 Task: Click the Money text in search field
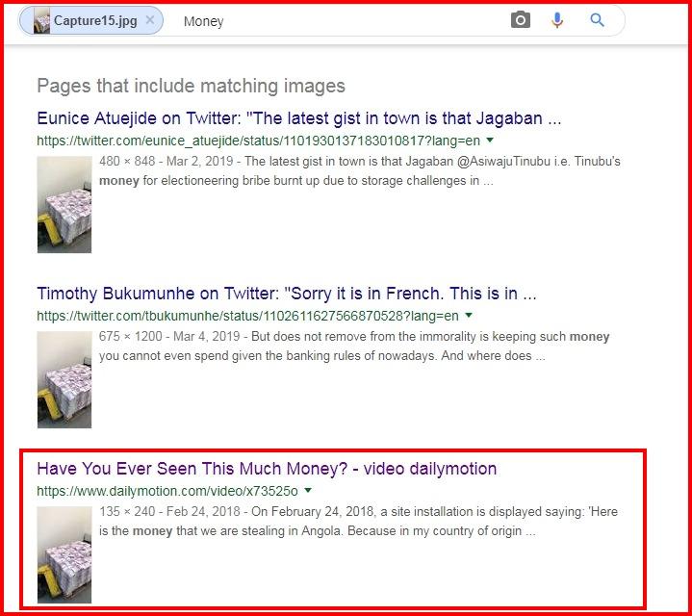pyautogui.click(x=203, y=21)
